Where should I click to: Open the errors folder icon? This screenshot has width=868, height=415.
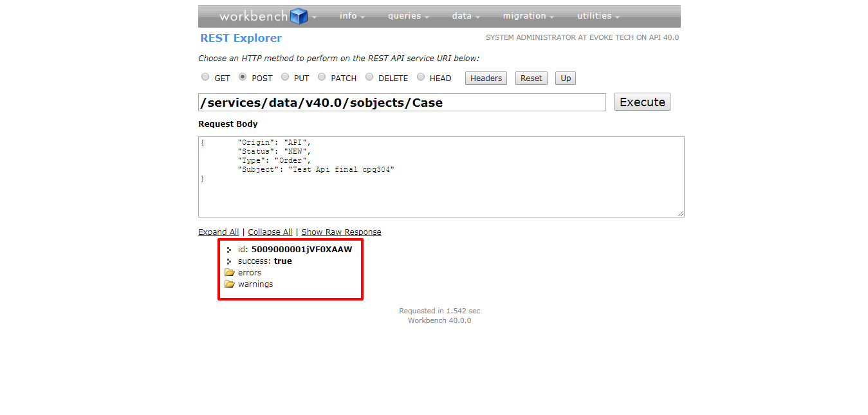tap(230, 272)
